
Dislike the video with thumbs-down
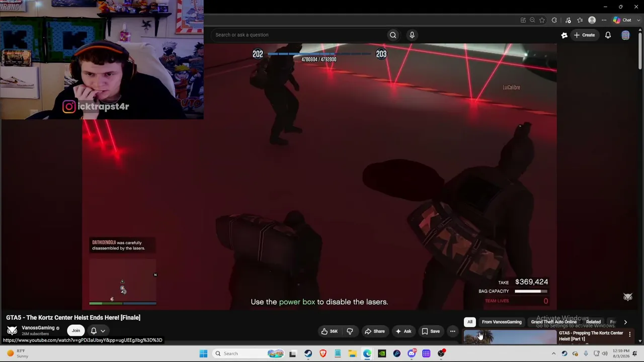(x=350, y=331)
